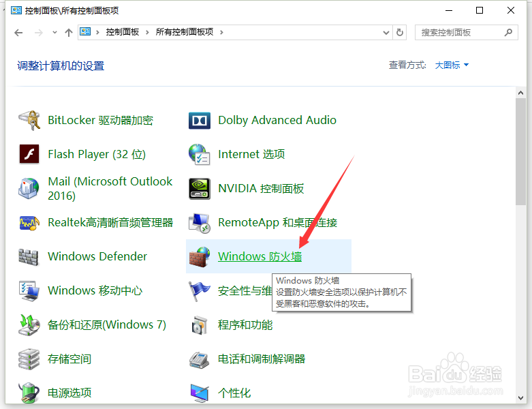Close the control panel window

click(511, 10)
